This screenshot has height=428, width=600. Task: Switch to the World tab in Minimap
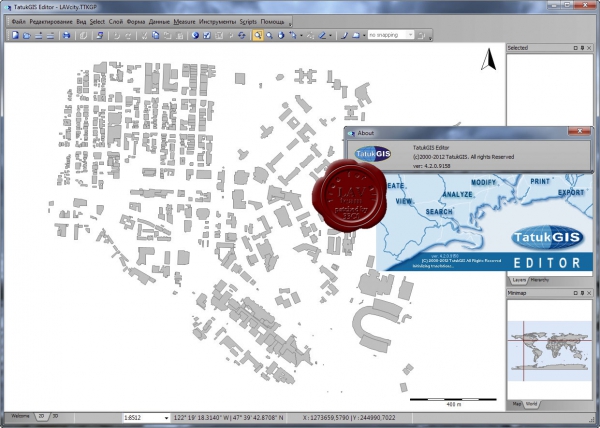coord(531,404)
